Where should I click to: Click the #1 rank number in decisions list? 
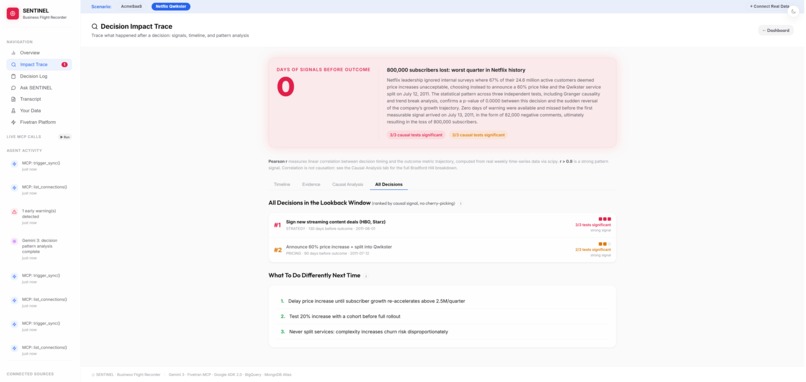(x=278, y=225)
